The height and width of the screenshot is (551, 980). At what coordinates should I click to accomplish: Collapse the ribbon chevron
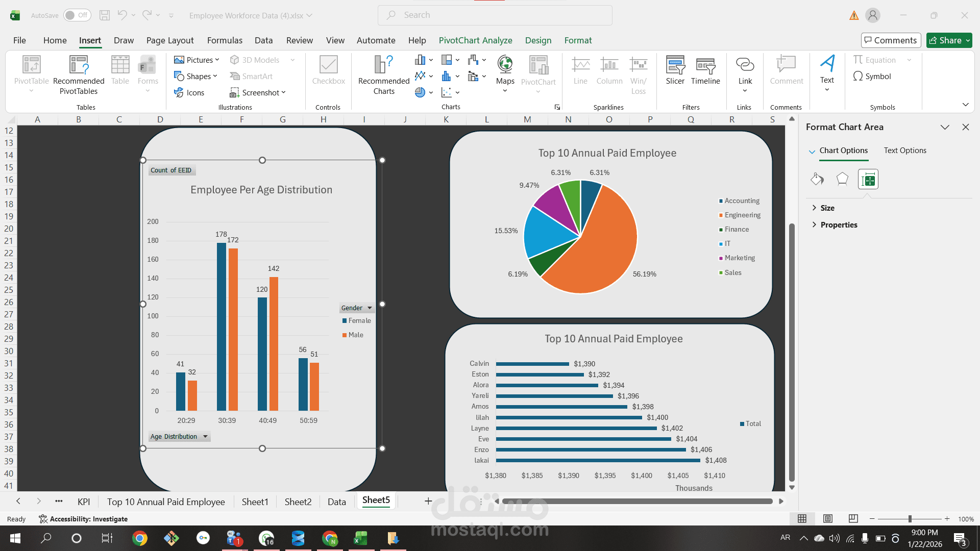[x=965, y=105]
